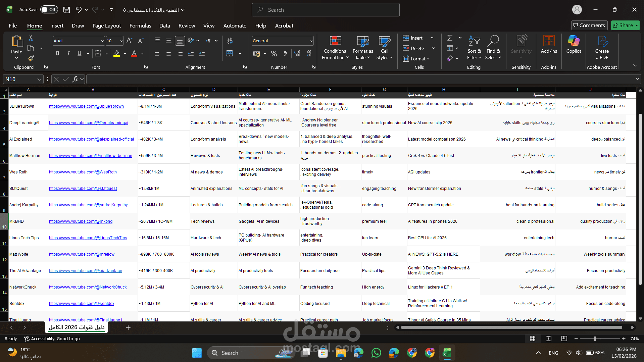Decrease font size with the smaller A icon

click(141, 41)
